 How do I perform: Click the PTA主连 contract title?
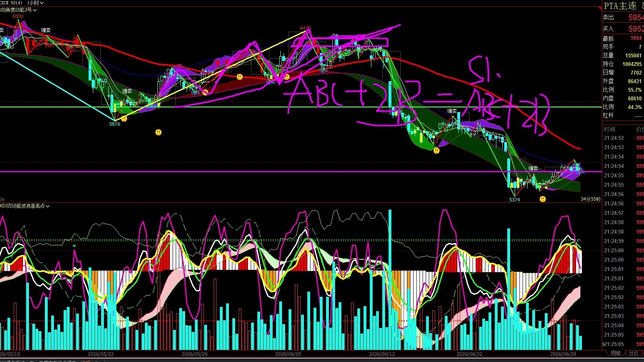click(x=620, y=6)
